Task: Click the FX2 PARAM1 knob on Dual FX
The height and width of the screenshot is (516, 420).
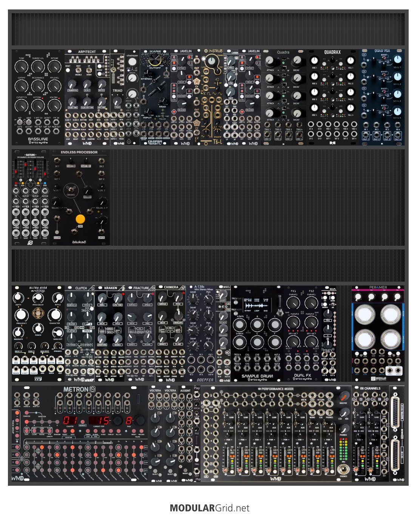Action: [x=311, y=303]
